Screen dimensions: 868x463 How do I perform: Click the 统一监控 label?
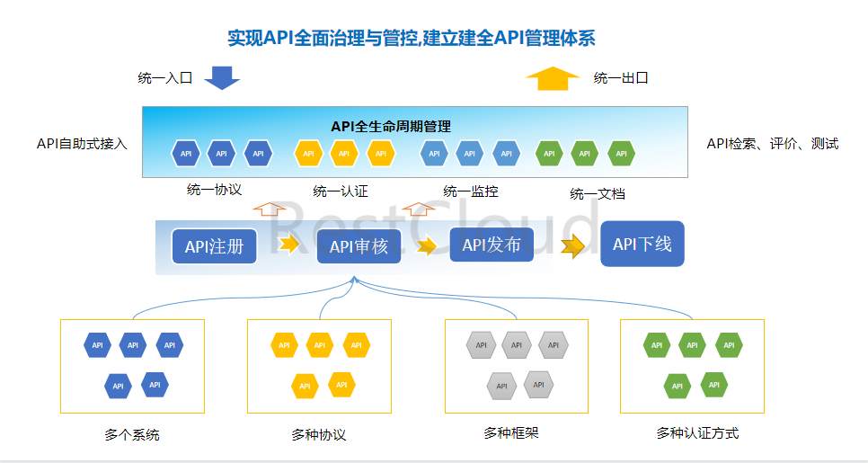(x=471, y=191)
